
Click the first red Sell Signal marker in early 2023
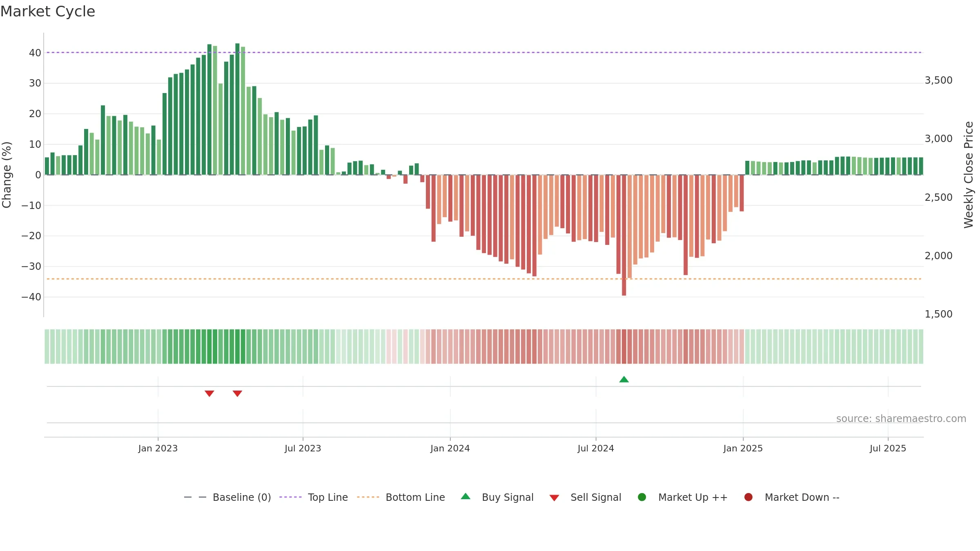pos(209,393)
